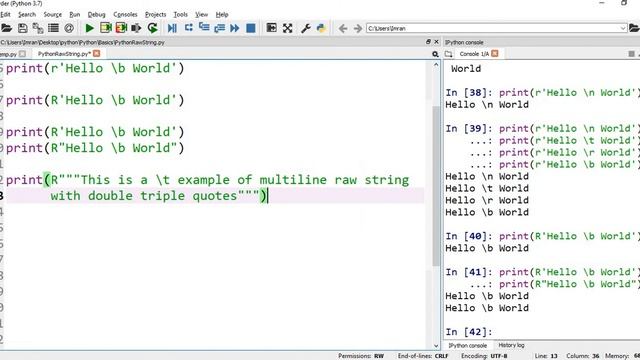Close the temp.py tab
This screenshot has height=360, width=640.
pos(22,54)
